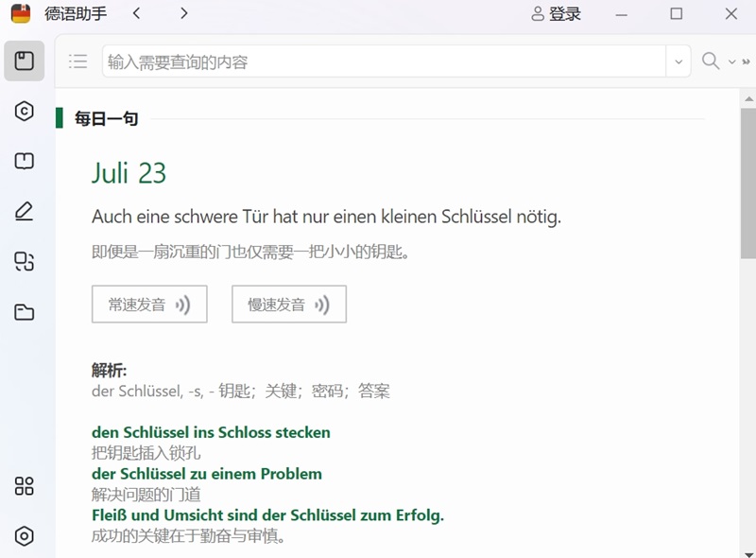756x558 pixels.
Task: Select the pencil writing icon in the sidebar
Action: (x=25, y=212)
